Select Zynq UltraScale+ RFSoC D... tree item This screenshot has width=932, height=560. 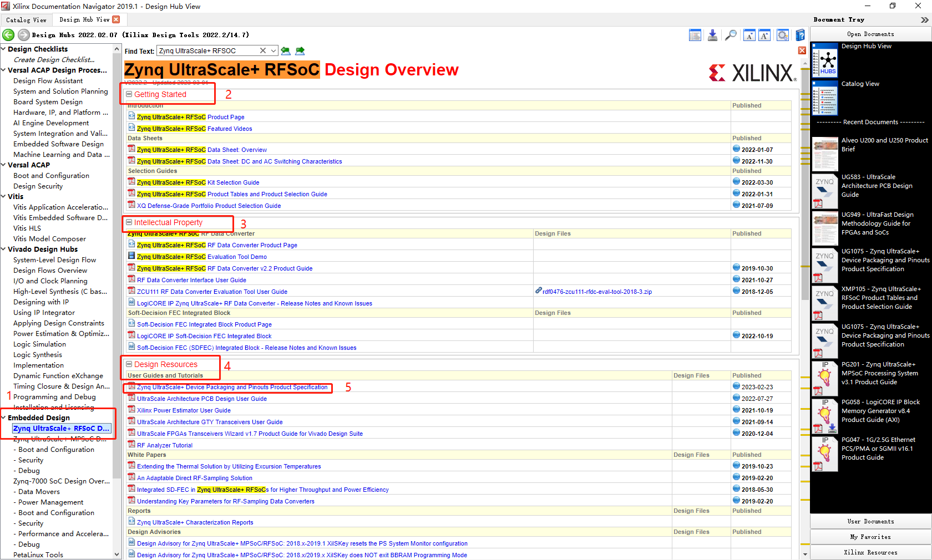(x=62, y=429)
